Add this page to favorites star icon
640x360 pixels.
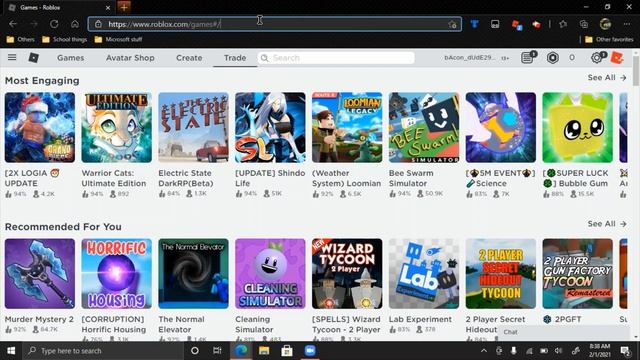(x=452, y=24)
